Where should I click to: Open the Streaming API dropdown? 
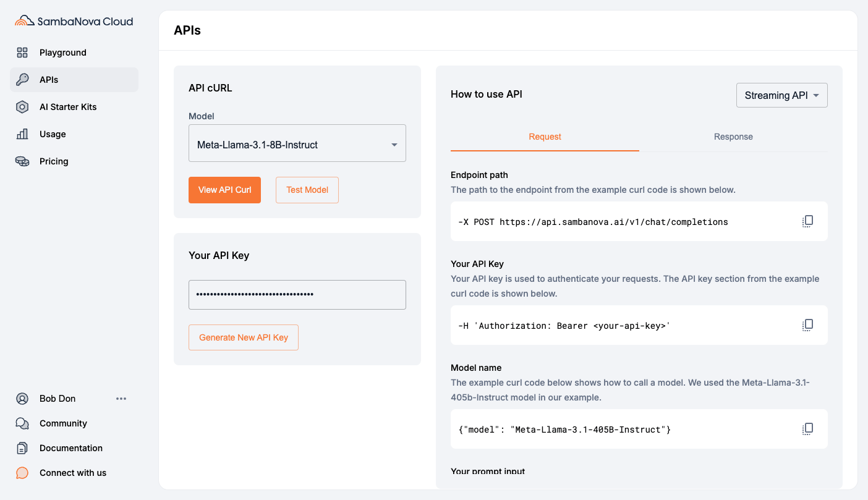781,95
